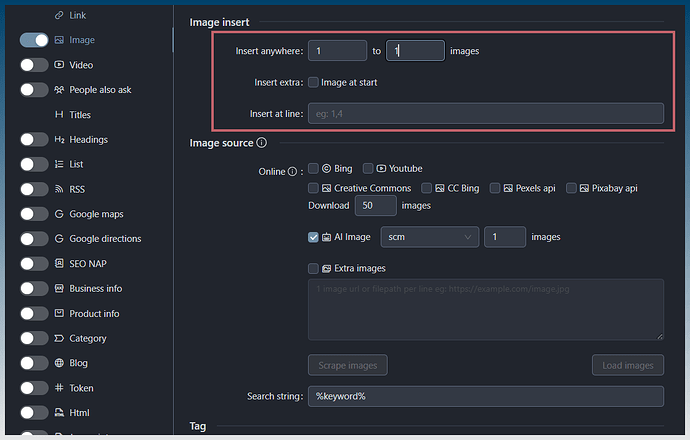
Task: Click the Html file icon
Action: [59, 413]
